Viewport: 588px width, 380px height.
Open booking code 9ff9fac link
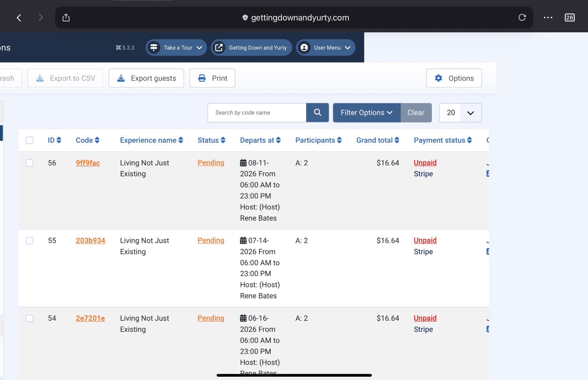coord(88,163)
